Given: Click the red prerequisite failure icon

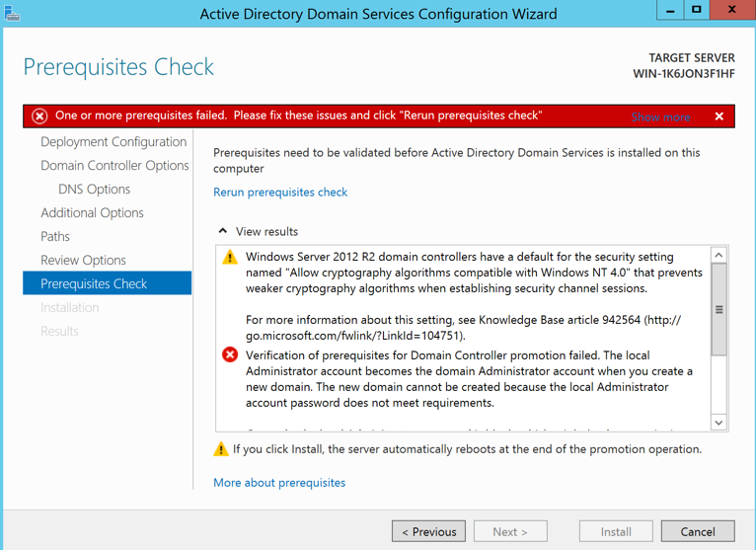Looking at the screenshot, I should pos(230,354).
